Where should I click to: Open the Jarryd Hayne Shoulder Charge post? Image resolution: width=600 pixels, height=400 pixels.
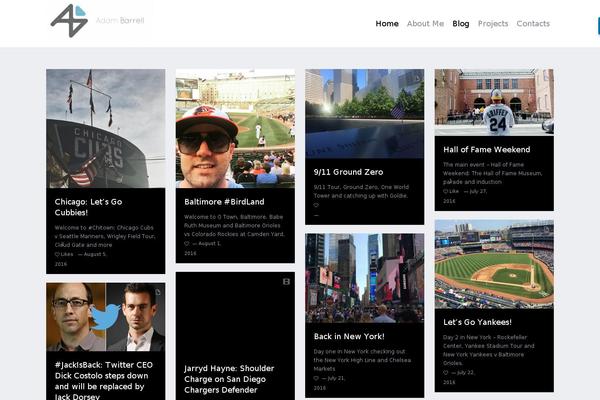[x=229, y=379]
